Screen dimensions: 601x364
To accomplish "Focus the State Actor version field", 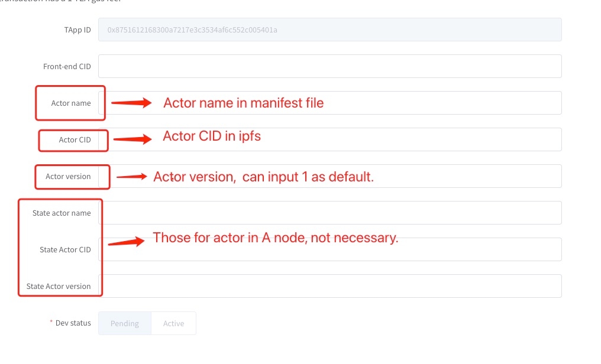I will click(x=329, y=286).
